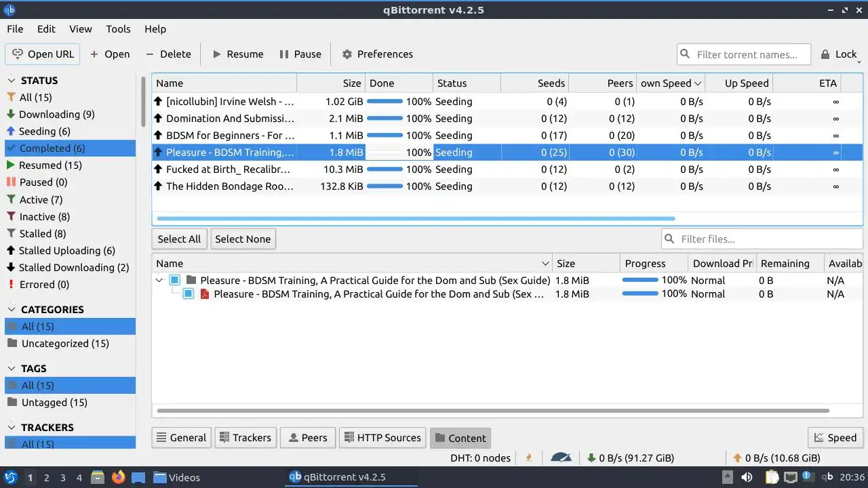Click the qBittorrent tray icon near the clock

827,477
